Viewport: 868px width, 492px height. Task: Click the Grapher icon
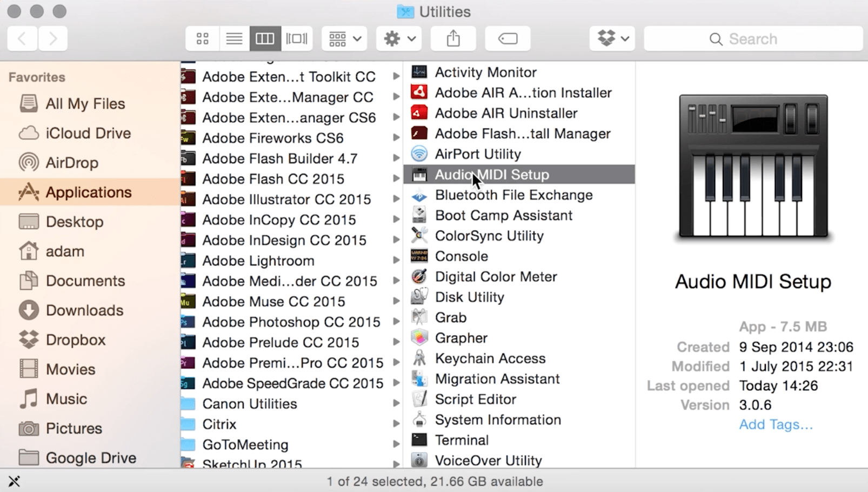pyautogui.click(x=419, y=338)
